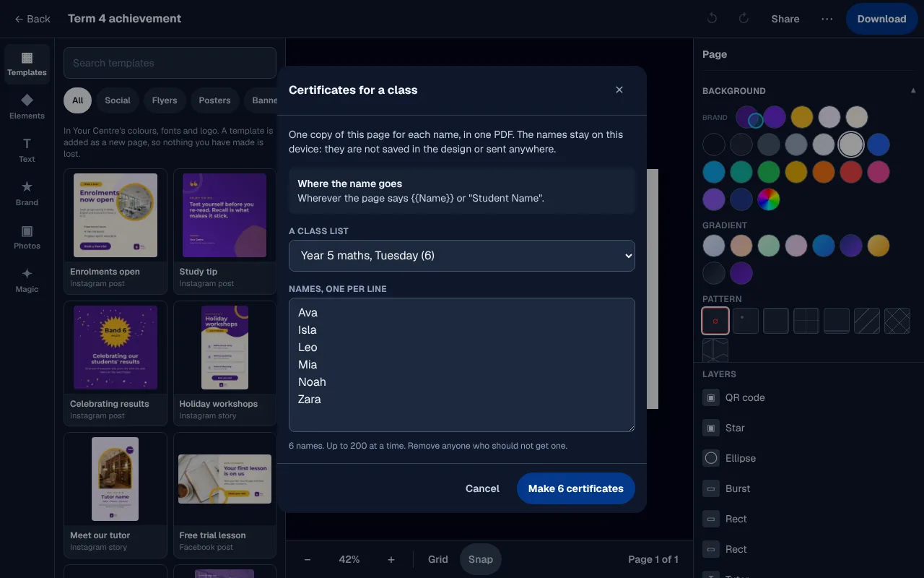The width and height of the screenshot is (924, 578).
Task: Select the Burst layer
Action: tap(808, 488)
